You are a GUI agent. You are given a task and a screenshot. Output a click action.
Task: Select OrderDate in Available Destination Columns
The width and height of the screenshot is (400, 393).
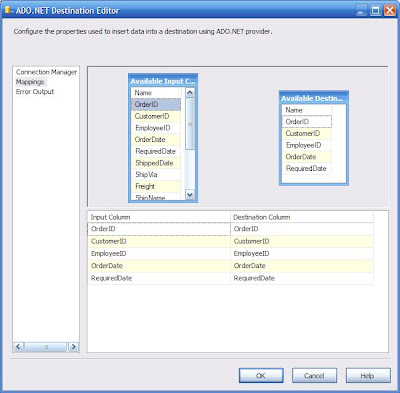click(307, 157)
